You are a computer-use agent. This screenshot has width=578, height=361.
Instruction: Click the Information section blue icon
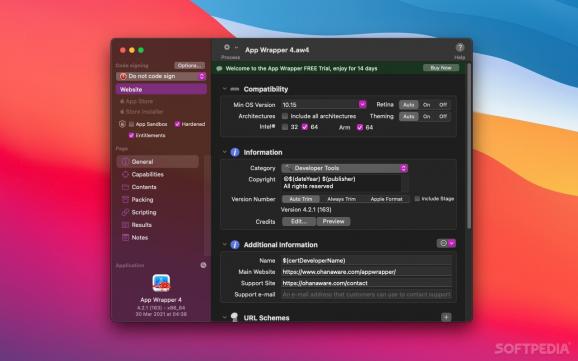tap(235, 152)
